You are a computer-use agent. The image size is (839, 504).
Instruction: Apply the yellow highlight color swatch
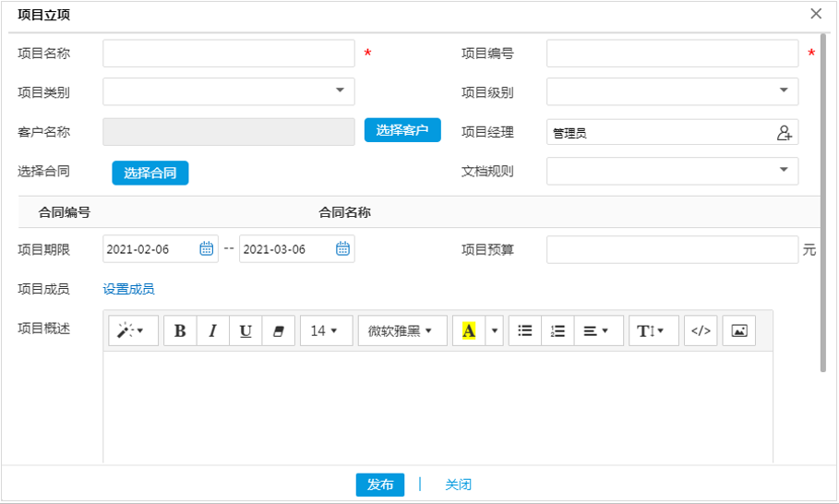point(469,330)
